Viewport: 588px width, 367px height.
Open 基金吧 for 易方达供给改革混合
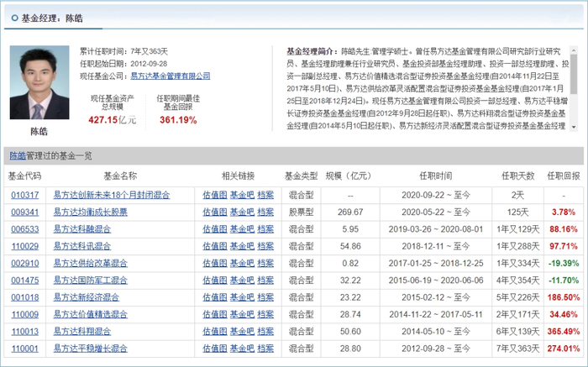tap(242, 263)
